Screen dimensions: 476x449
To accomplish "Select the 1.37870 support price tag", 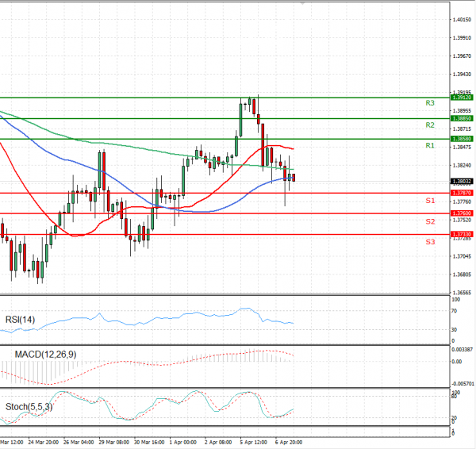I will (462, 193).
